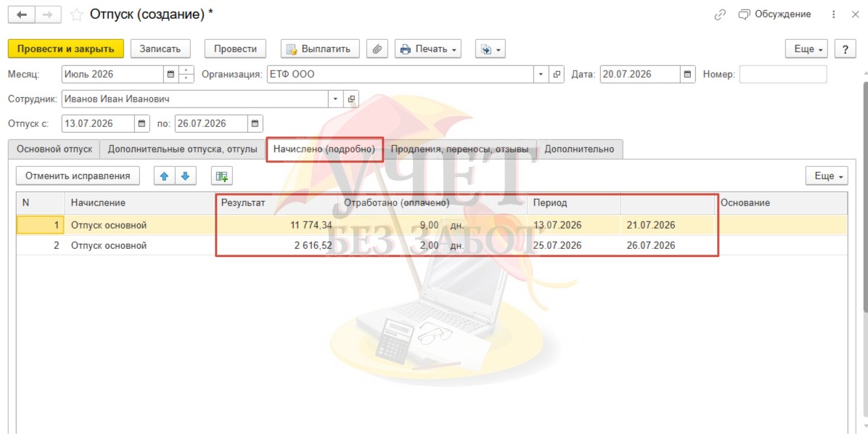This screenshot has height=434, width=868.
Task: Click the Провести button
Action: (235, 49)
